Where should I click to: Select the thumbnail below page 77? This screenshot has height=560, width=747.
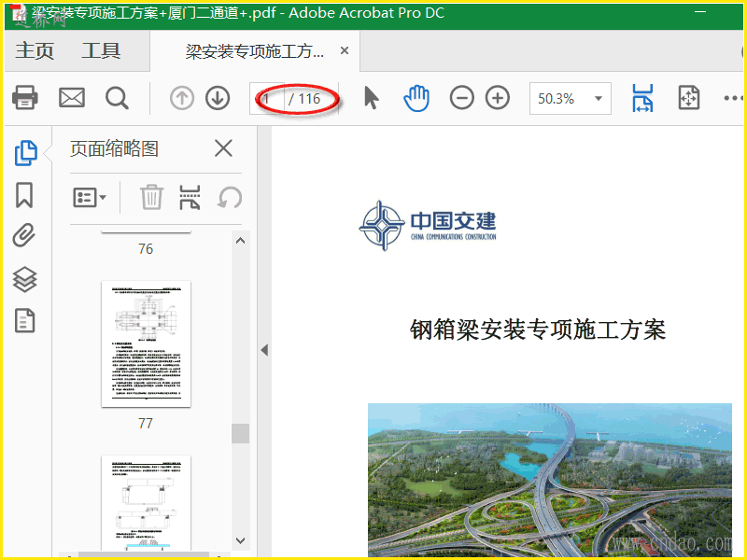(x=146, y=503)
